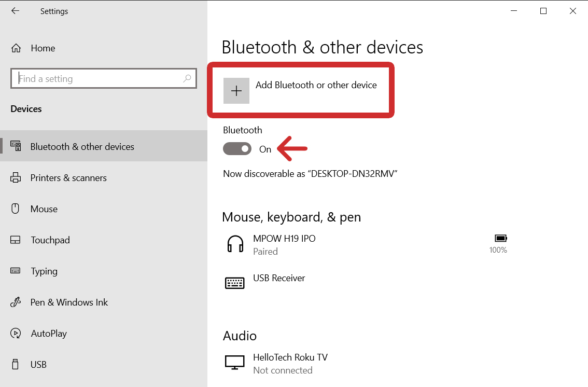This screenshot has width=588, height=387.
Task: Open AutoPlay settings via its icon
Action: tap(16, 333)
